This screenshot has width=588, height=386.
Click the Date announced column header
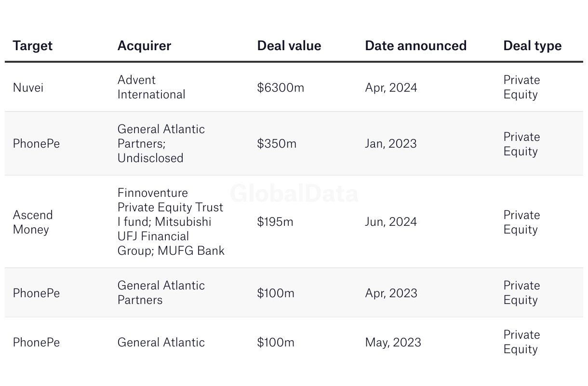point(416,46)
